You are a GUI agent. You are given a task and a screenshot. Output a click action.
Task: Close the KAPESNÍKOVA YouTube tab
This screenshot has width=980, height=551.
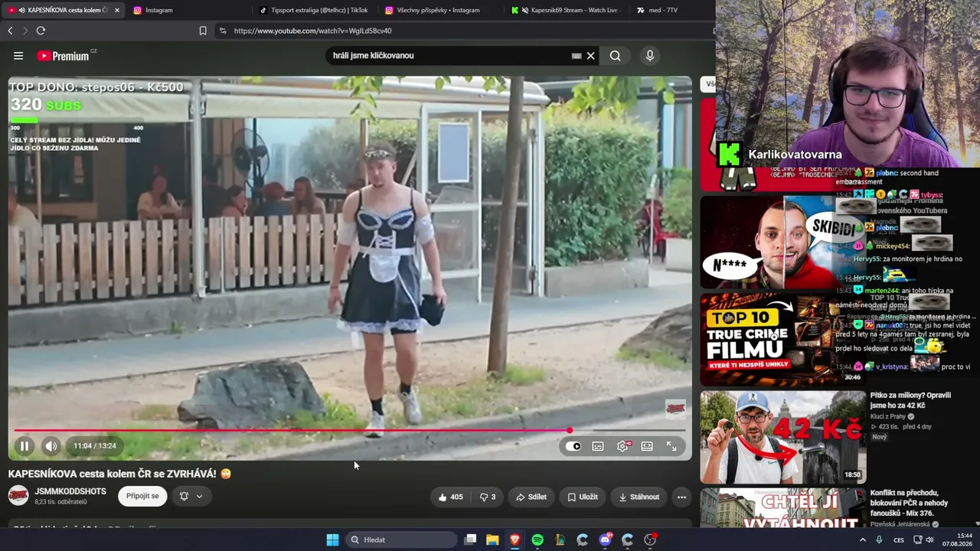point(117,10)
